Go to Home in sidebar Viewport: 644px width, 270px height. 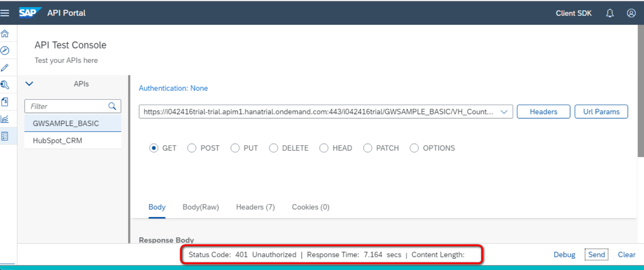click(5, 34)
